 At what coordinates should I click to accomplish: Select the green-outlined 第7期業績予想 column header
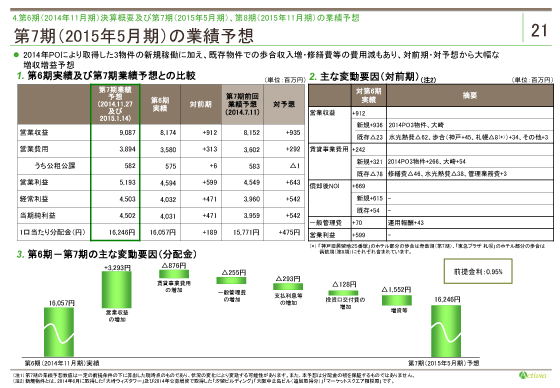tap(115, 104)
